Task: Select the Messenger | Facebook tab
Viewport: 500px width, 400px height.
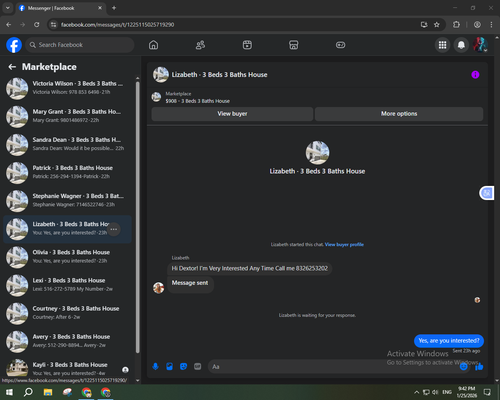Action: (61, 8)
